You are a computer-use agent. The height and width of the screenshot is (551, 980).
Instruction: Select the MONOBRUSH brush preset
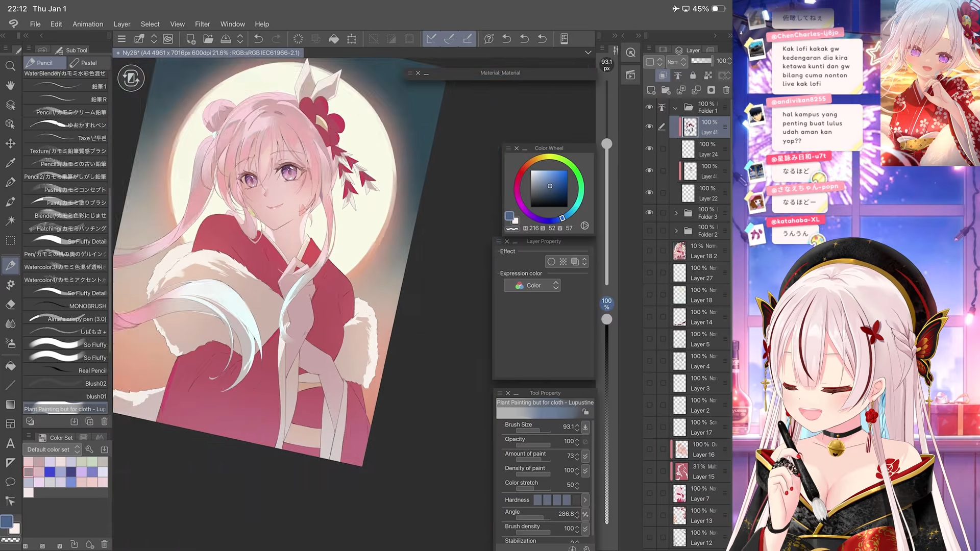pos(65,306)
